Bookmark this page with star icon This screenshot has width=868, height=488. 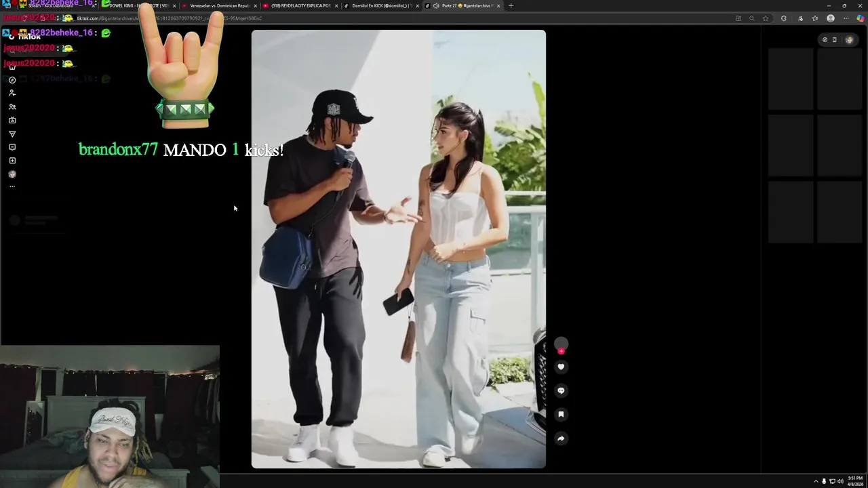pos(766,18)
